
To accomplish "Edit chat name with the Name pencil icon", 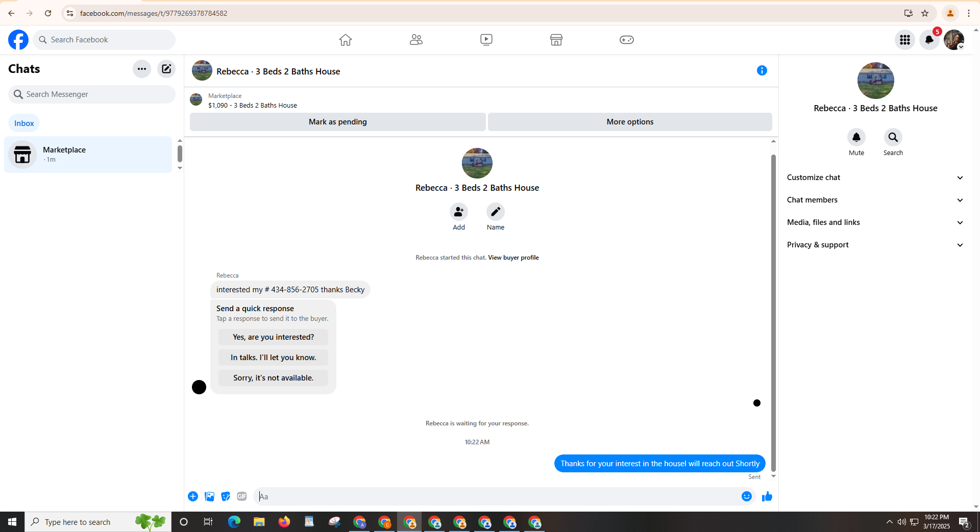I will point(496,212).
